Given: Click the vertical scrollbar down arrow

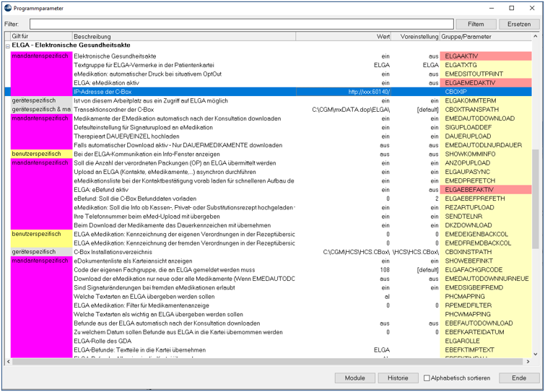Looking at the screenshot, I should pyautogui.click(x=536, y=354).
